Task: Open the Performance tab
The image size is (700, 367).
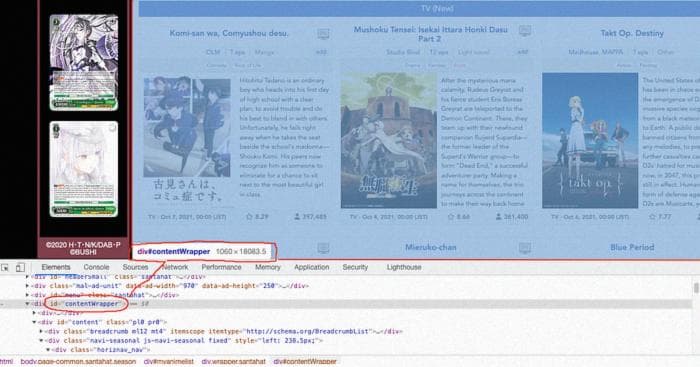Action: tap(221, 267)
